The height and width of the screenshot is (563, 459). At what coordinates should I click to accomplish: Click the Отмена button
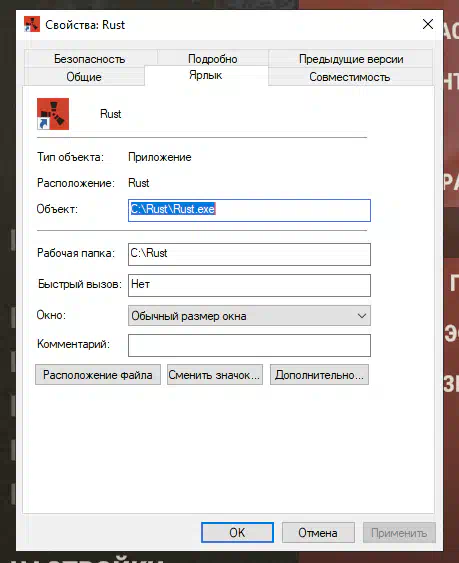pyautogui.click(x=318, y=532)
